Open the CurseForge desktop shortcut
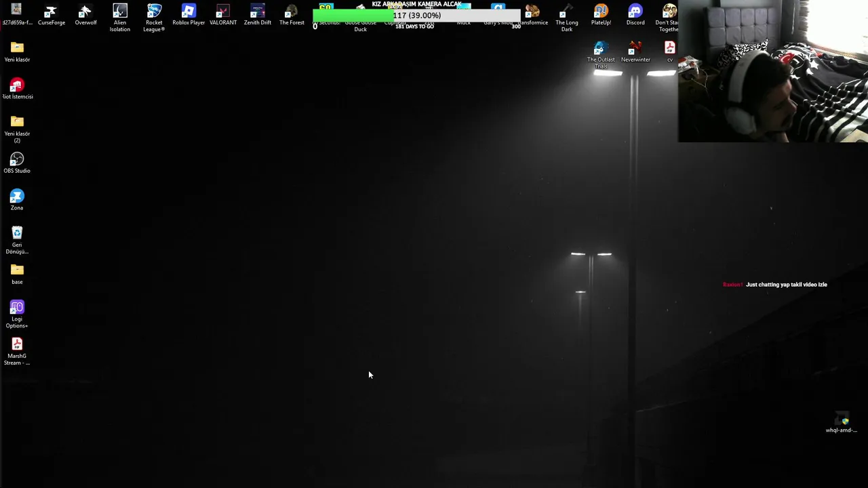 tap(52, 15)
